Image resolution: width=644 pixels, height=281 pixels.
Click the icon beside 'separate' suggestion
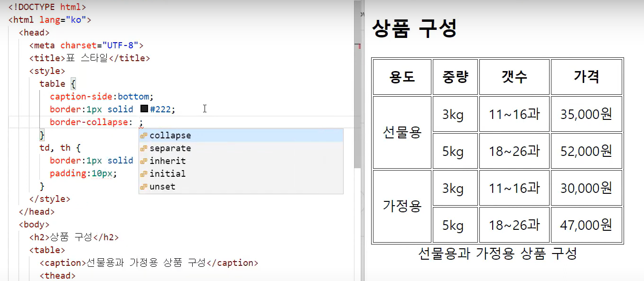pyautogui.click(x=144, y=148)
